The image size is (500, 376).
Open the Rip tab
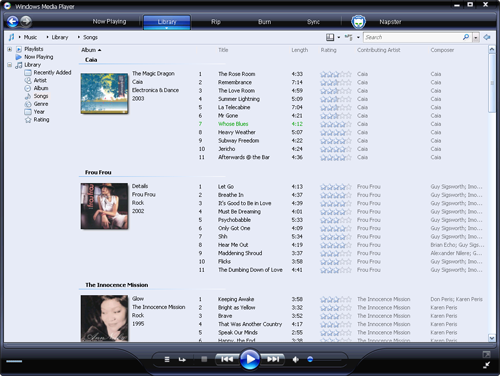(x=216, y=22)
